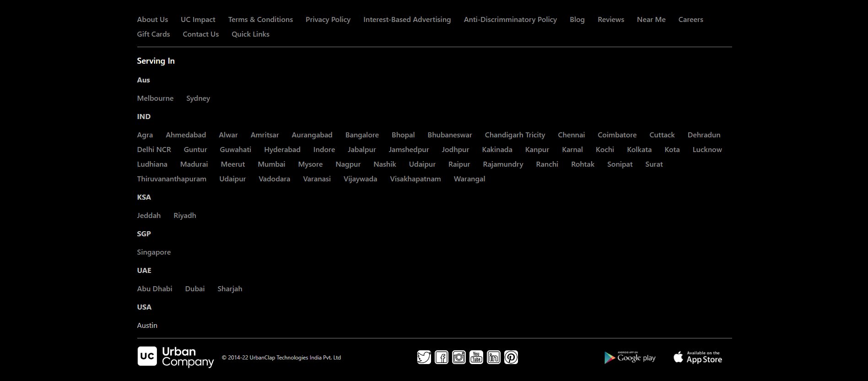
Task: Select Sydney city
Action: (x=198, y=98)
